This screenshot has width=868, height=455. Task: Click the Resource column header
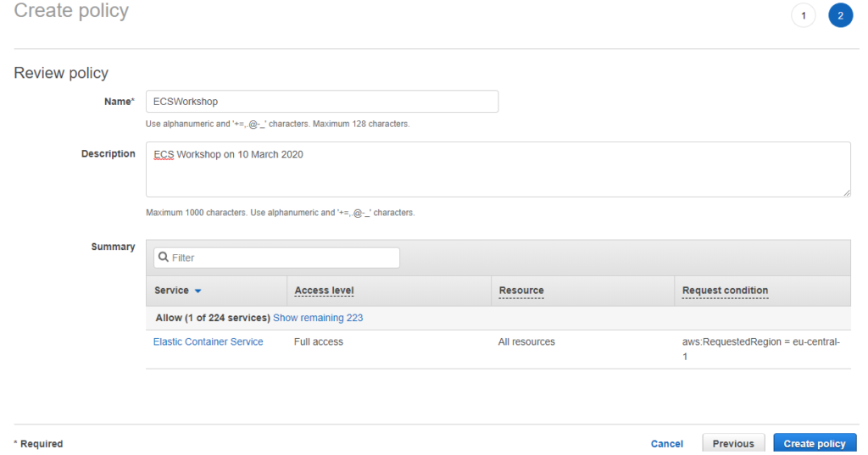(x=521, y=291)
